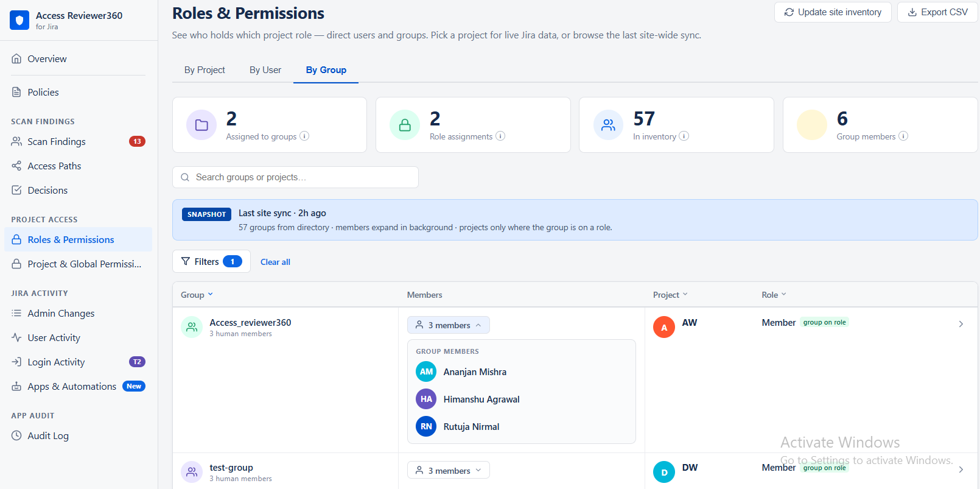Select member Himanshu Agrawal

tap(481, 399)
